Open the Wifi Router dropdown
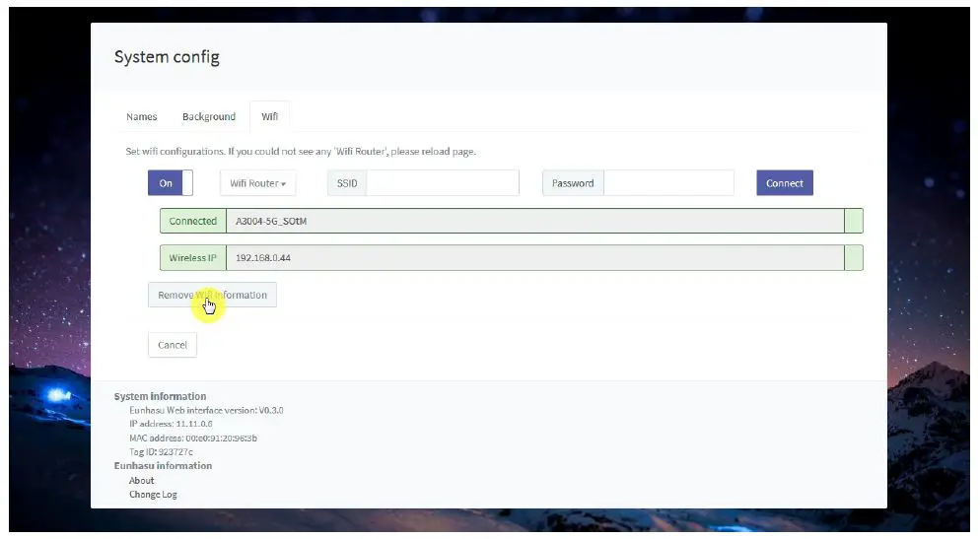The width and height of the screenshot is (980, 539). [257, 183]
